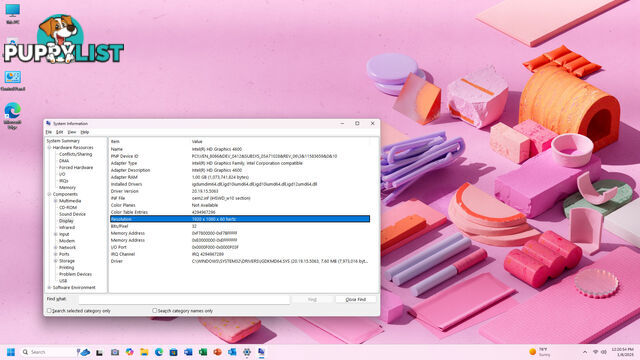Select the This PC desktop icon
The image size is (640, 360).
coord(13,13)
